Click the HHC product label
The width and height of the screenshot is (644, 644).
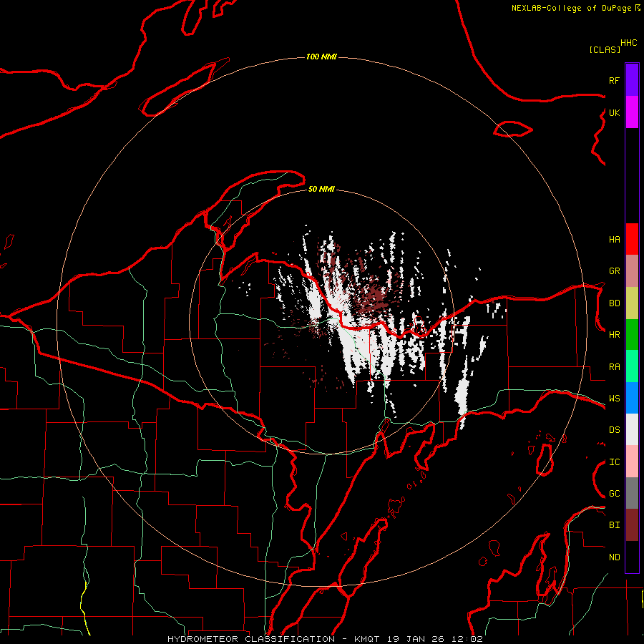(628, 43)
